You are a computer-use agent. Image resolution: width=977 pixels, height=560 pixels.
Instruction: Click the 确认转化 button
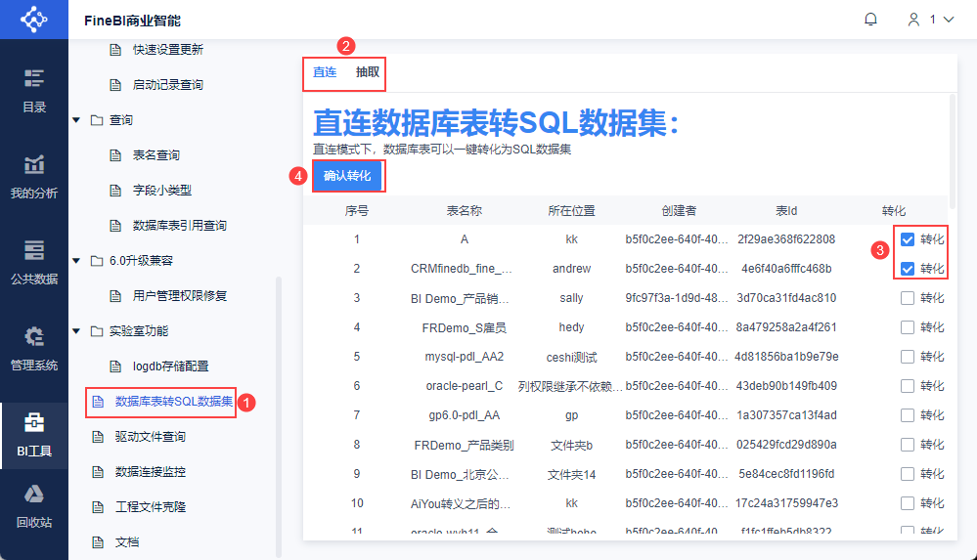(347, 176)
